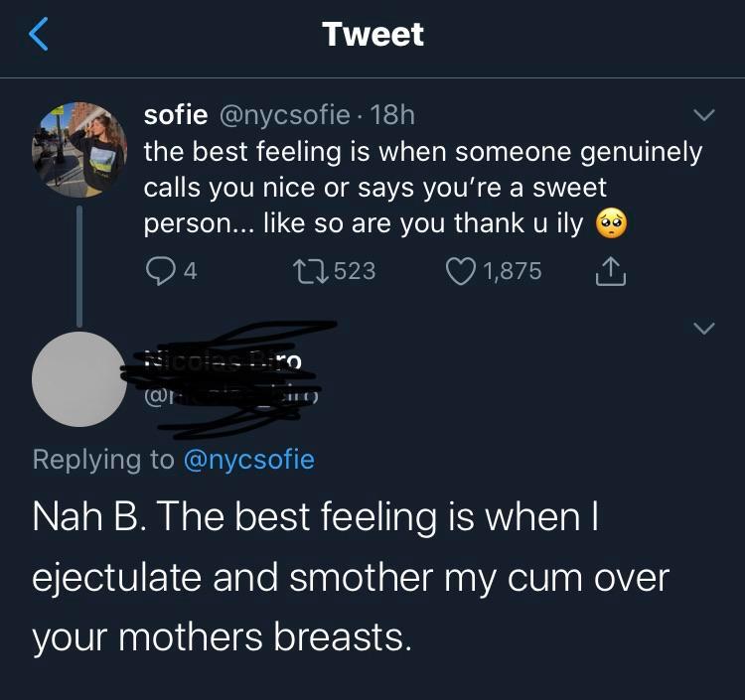Expand options chevron on sofie's tweet
745x700 pixels.
point(702,116)
